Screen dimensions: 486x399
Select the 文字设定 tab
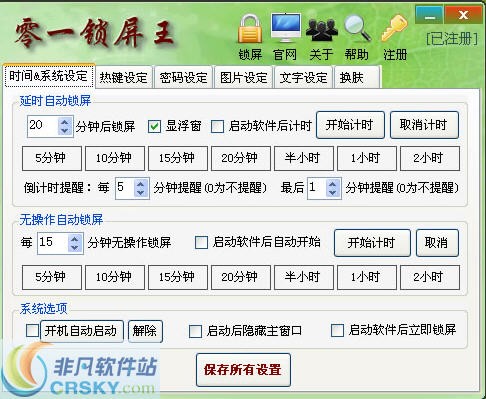pos(303,78)
